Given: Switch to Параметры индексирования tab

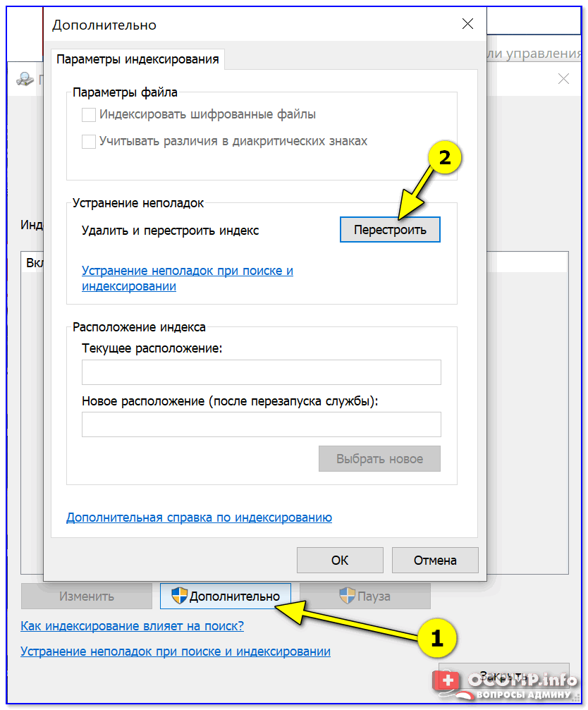Looking at the screenshot, I should pos(137,59).
